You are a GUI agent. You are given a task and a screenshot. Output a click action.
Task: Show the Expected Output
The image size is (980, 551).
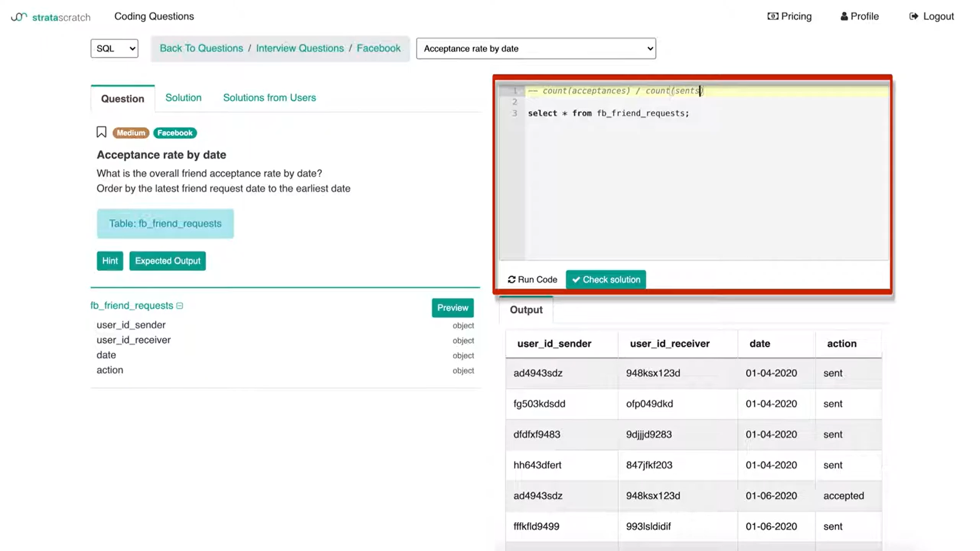click(167, 261)
